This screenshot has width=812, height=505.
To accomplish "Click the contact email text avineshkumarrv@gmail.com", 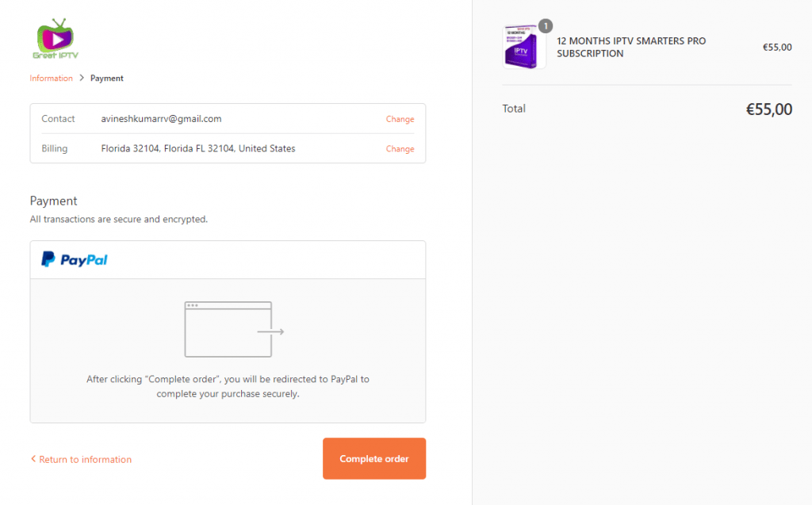I will (161, 119).
